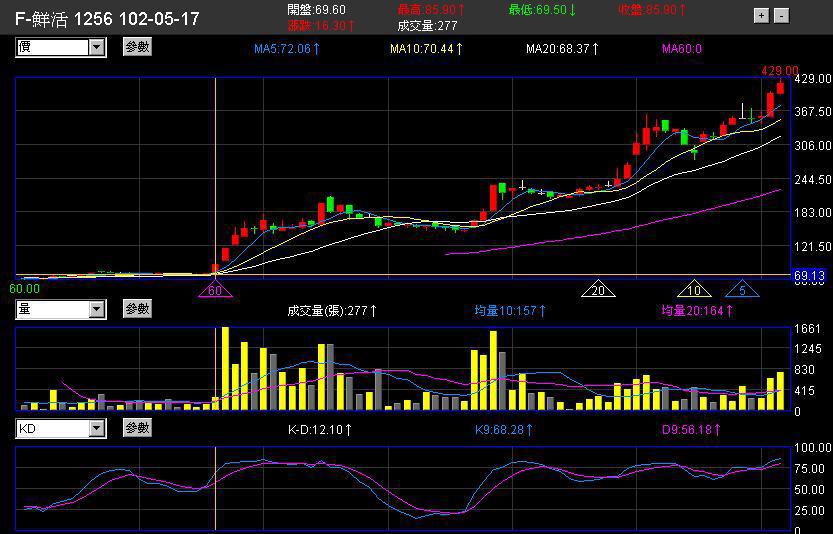Click the 收盤:85.90 value
Viewport: 833px width, 534px height.
pyautogui.click(x=652, y=10)
